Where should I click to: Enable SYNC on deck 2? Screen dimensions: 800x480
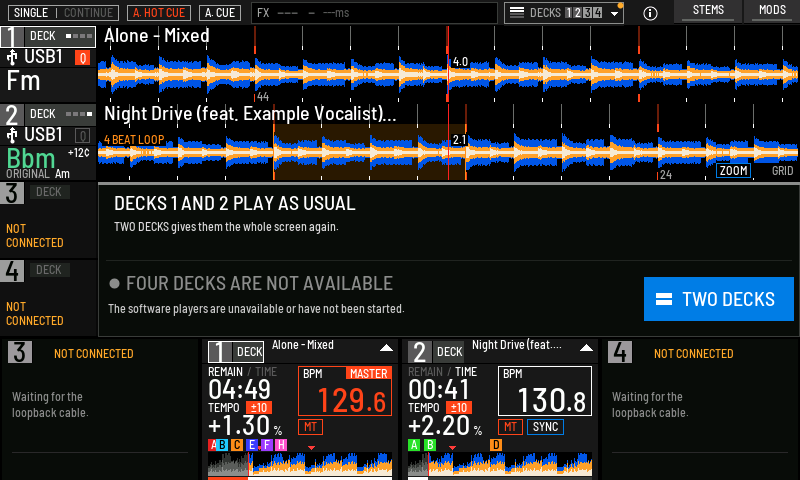pyautogui.click(x=545, y=427)
